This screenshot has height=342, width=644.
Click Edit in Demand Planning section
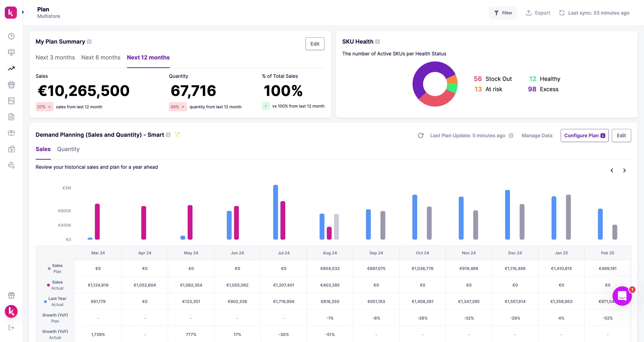(621, 135)
